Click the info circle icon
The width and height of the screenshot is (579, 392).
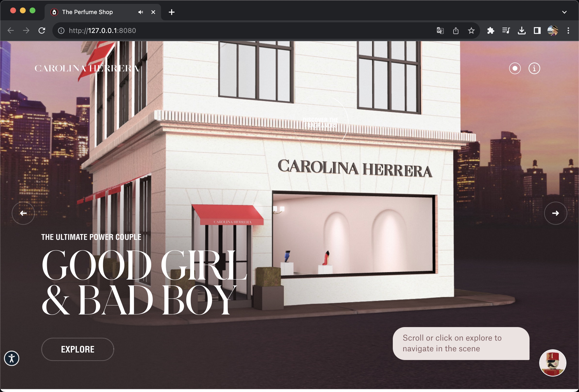(534, 68)
